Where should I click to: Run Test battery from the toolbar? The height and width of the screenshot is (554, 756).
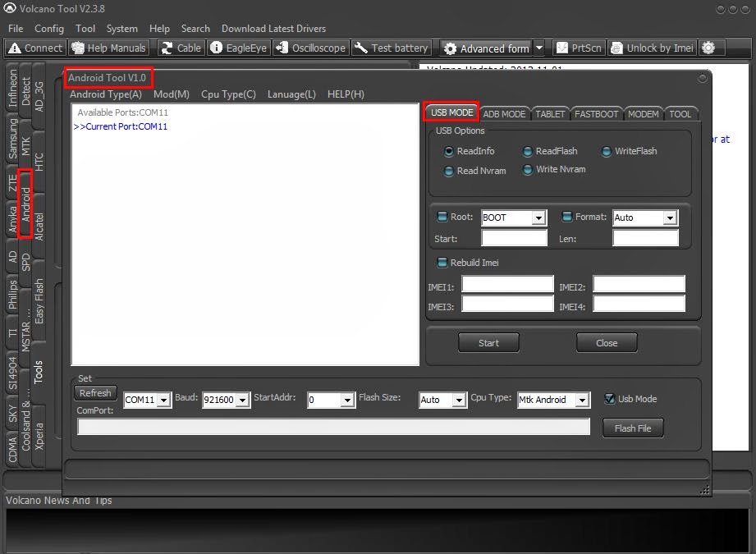coord(391,47)
